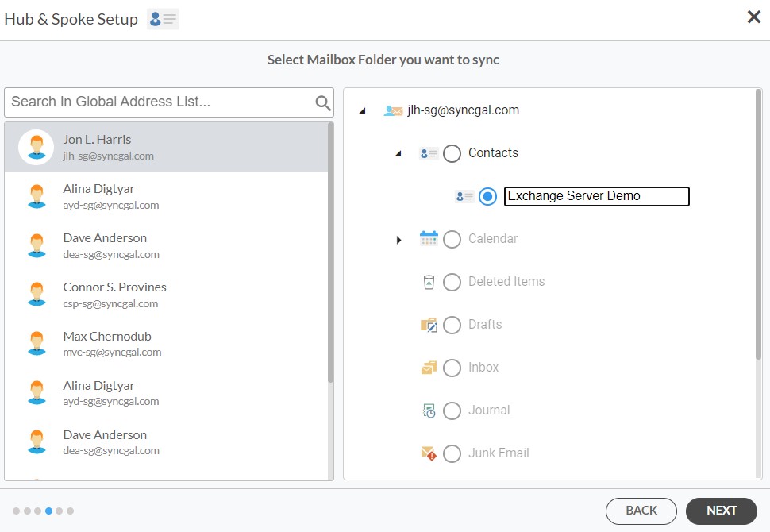Screen dimensions: 770x532
Task: Click Max Chernodub avatar icon
Action: [x=37, y=343]
